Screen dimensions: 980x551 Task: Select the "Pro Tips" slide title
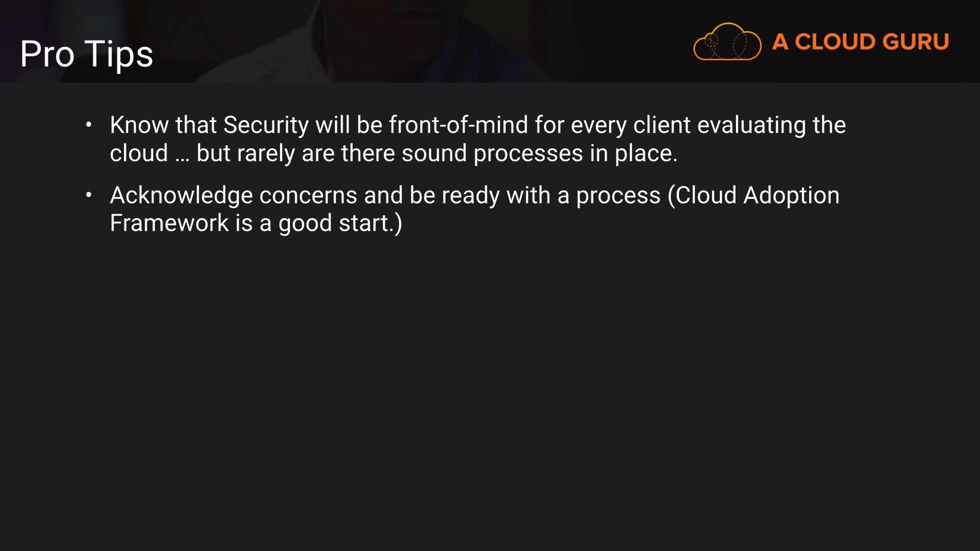[86, 54]
